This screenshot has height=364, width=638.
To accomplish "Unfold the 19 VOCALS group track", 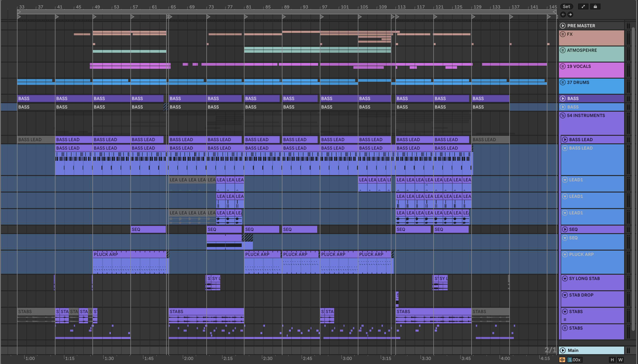I will coord(562,66).
